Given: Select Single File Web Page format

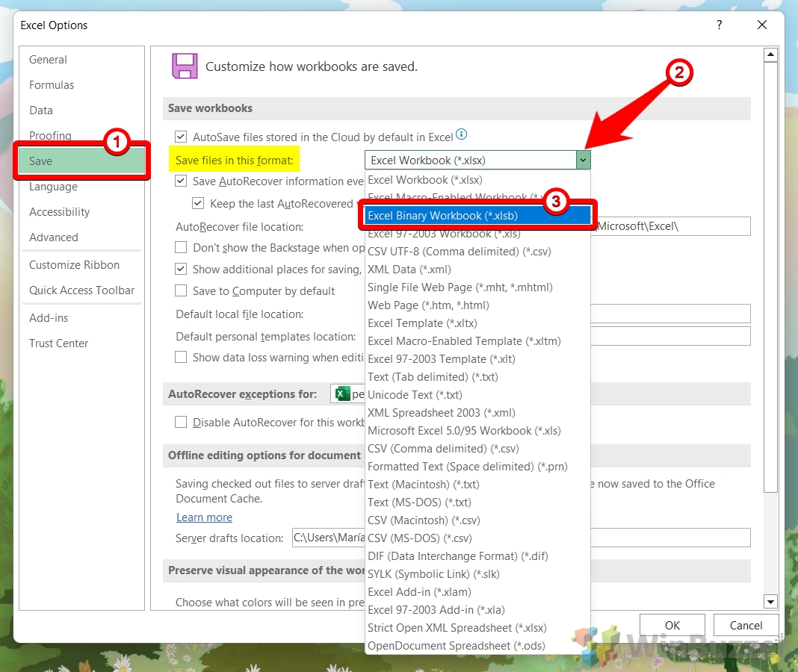Looking at the screenshot, I should coord(478,287).
